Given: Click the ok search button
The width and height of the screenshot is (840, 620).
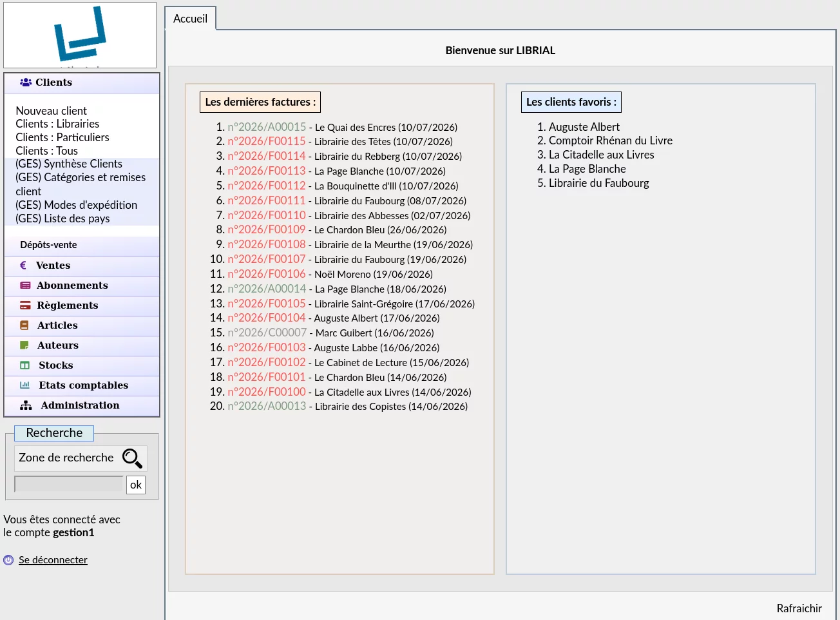Looking at the screenshot, I should [136, 485].
